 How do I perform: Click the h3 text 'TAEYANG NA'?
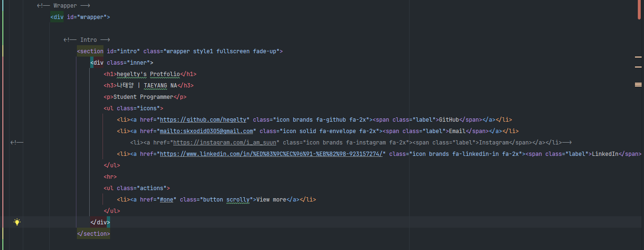click(x=160, y=86)
